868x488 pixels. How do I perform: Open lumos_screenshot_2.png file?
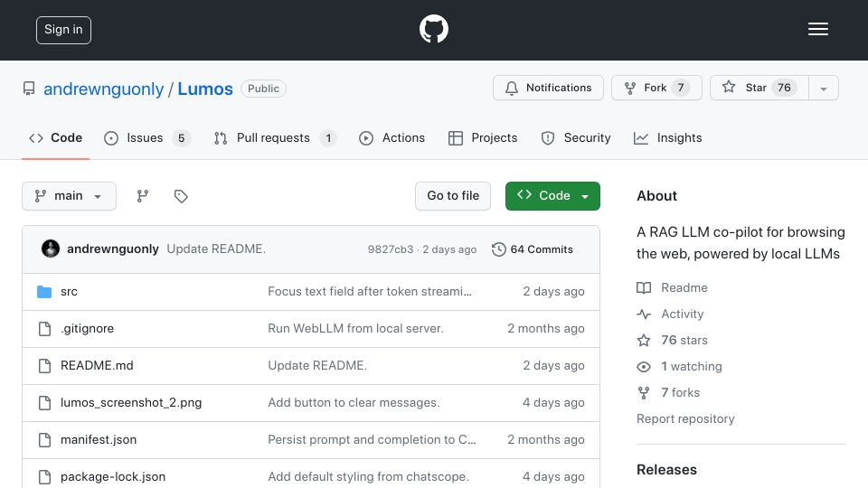click(131, 403)
